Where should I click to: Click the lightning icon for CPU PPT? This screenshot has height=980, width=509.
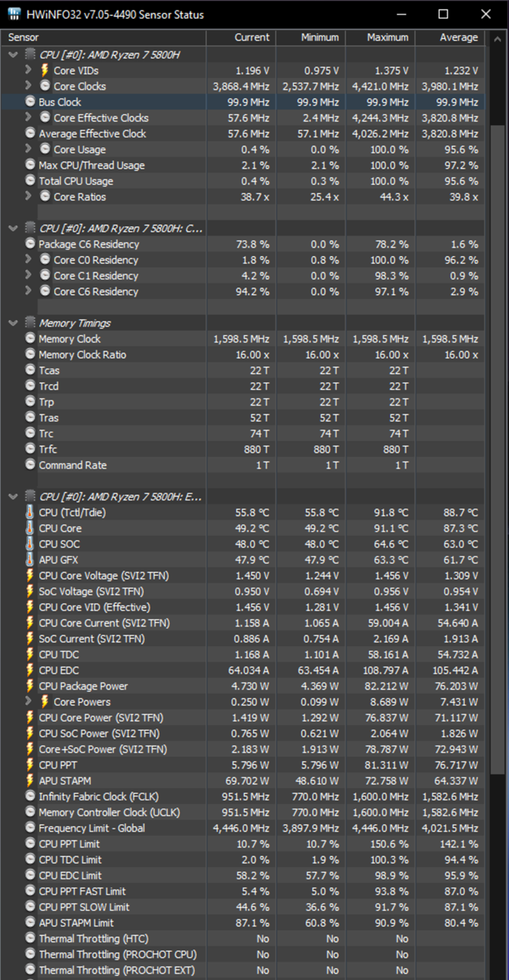(x=30, y=765)
